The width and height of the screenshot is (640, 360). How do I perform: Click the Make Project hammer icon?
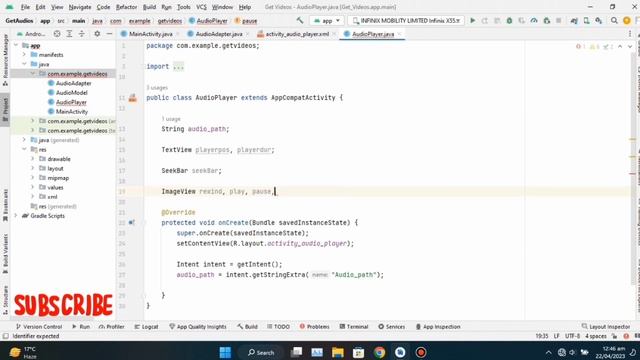tap(300, 20)
